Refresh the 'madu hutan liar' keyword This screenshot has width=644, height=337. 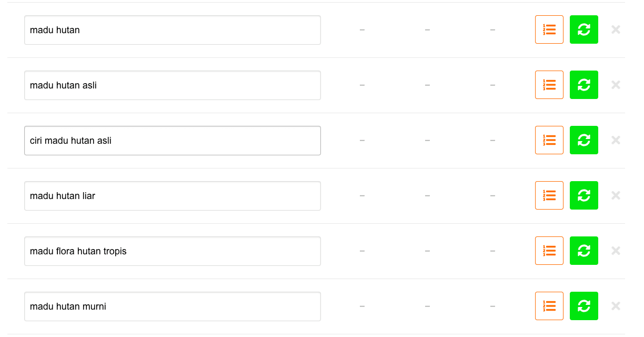(x=583, y=195)
